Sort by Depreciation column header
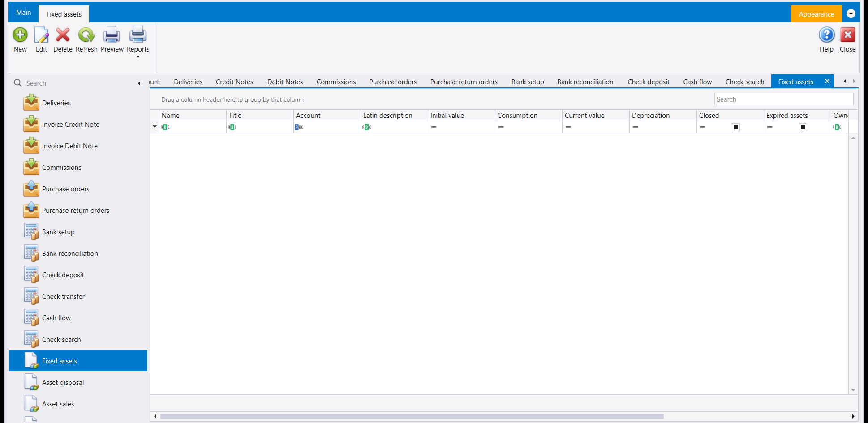 tap(663, 116)
